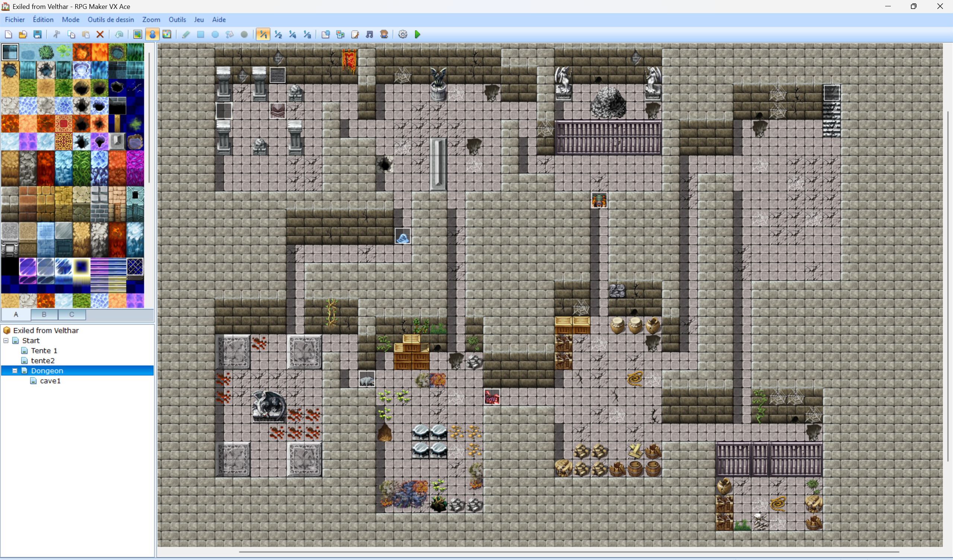Start Playtest with the green arrow
Screen dimensions: 953x560
pos(417,34)
